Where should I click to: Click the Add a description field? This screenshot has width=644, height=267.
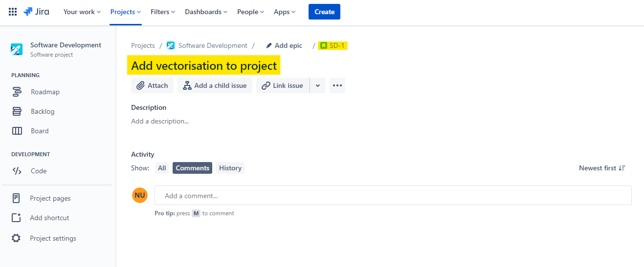click(x=160, y=121)
